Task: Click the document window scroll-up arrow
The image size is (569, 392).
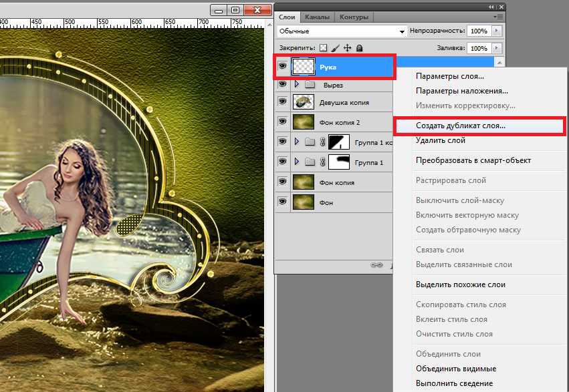Action: click(x=269, y=25)
